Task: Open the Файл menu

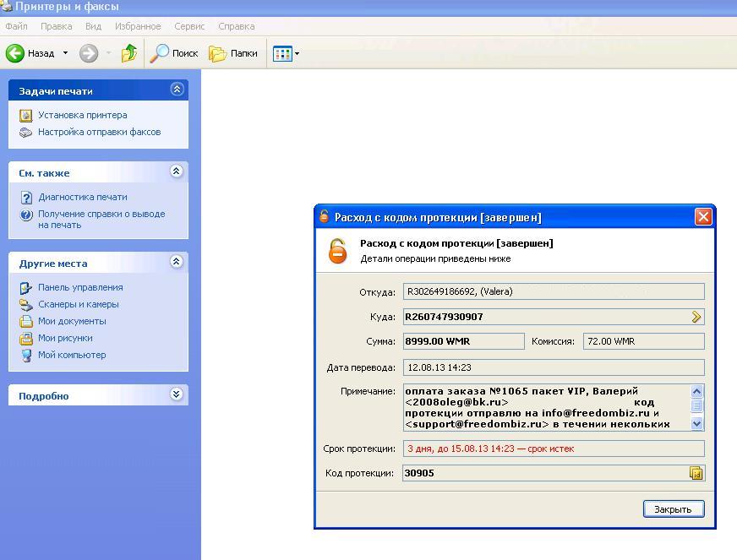Action: 16,26
